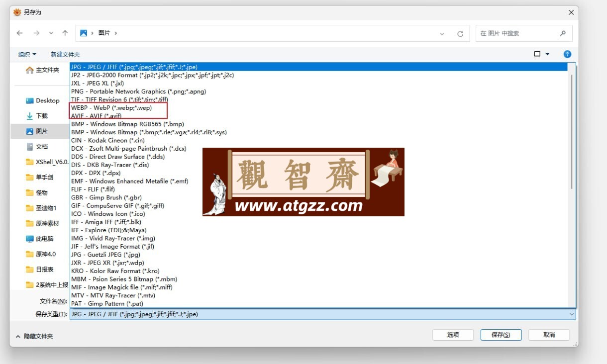Open 原神4.0 folder in sidebar
Viewport: 607px width, 364px height.
tap(41, 254)
